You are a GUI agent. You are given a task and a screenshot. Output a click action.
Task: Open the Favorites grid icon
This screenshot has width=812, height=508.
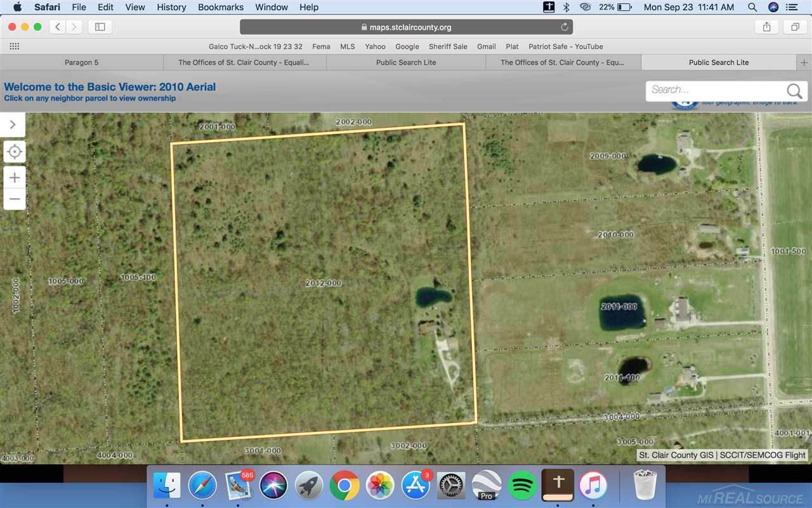point(15,46)
